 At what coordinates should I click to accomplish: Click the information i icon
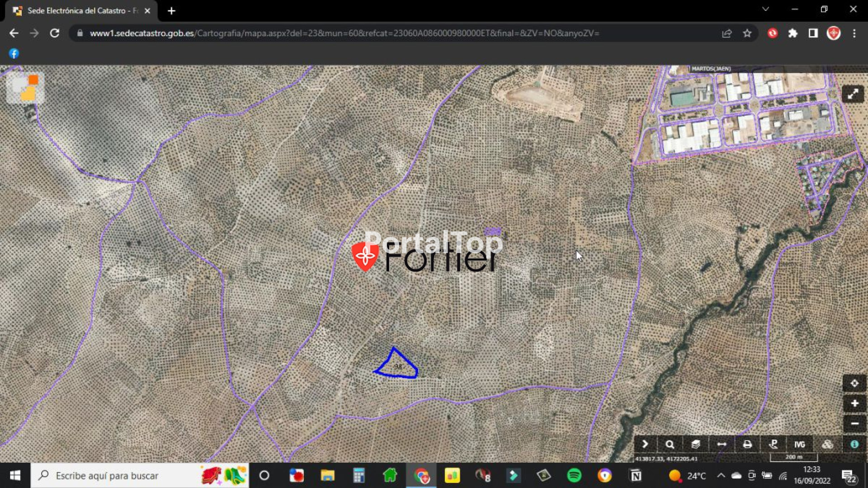coord(854,445)
